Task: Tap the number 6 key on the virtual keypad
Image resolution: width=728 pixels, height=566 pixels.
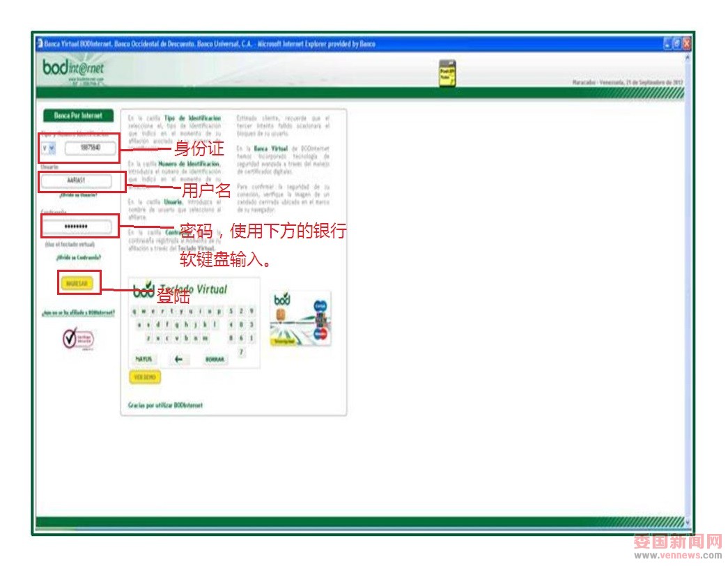Action: 242,338
